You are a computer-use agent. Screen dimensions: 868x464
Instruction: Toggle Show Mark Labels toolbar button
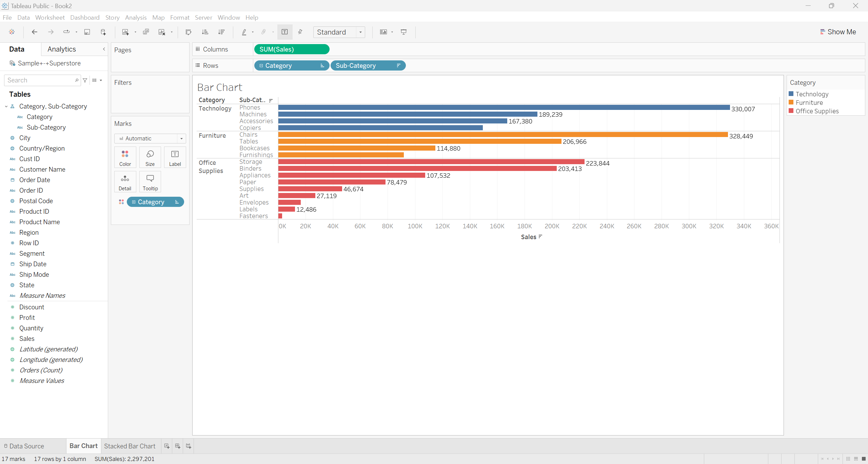[x=284, y=32]
